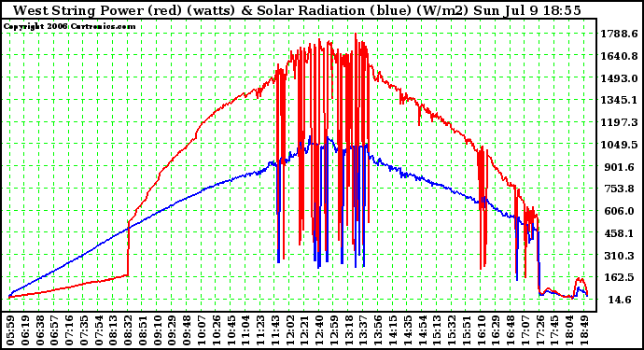Click the 18:04 time label
This screenshot has height=350, width=644.
point(569,330)
